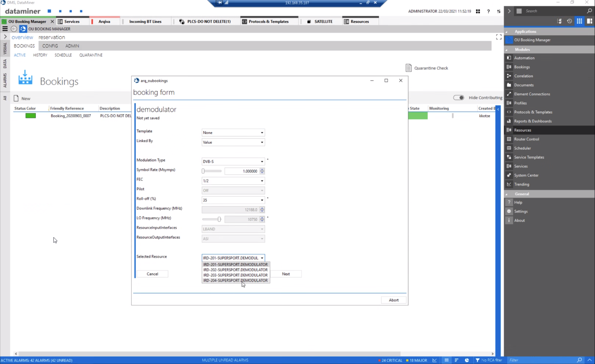Open the Correlation module
Screen dimensions: 595x364
point(523,76)
